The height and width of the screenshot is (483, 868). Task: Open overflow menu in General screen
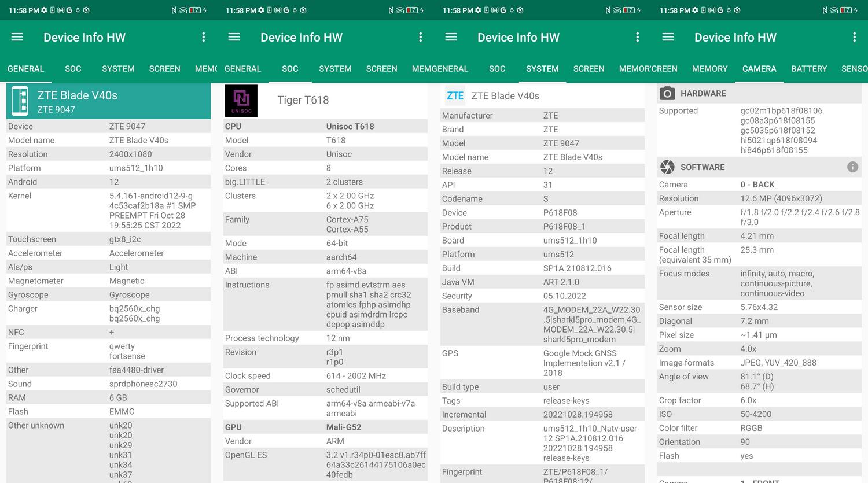pos(203,37)
